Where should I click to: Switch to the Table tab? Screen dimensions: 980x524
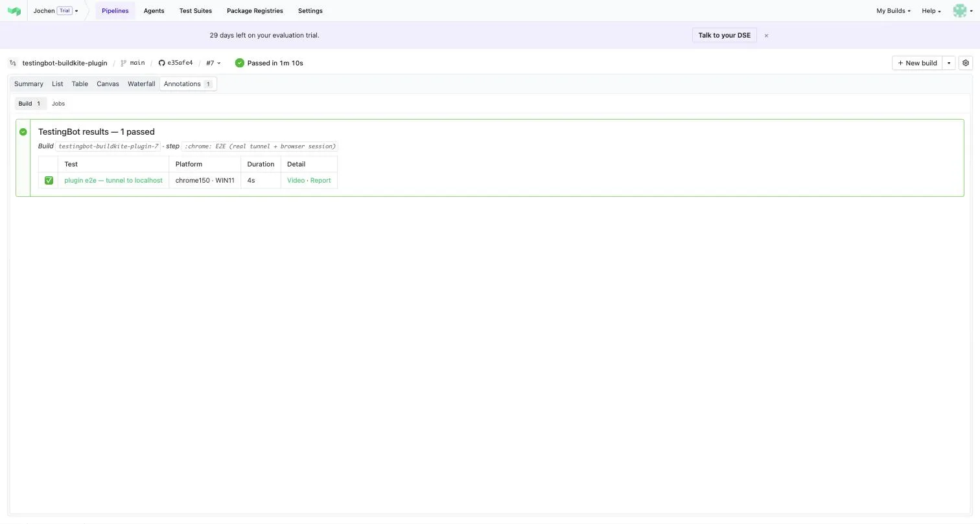[80, 84]
